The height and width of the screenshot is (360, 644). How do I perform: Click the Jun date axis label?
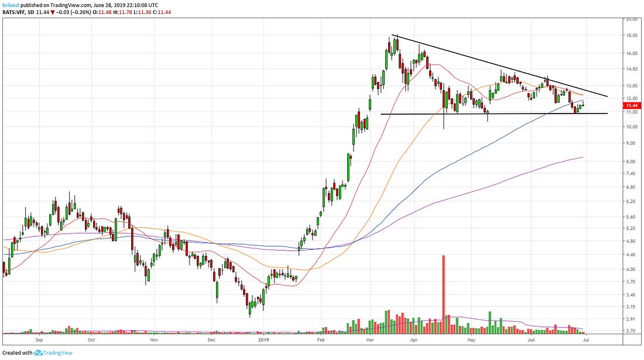[x=531, y=340]
